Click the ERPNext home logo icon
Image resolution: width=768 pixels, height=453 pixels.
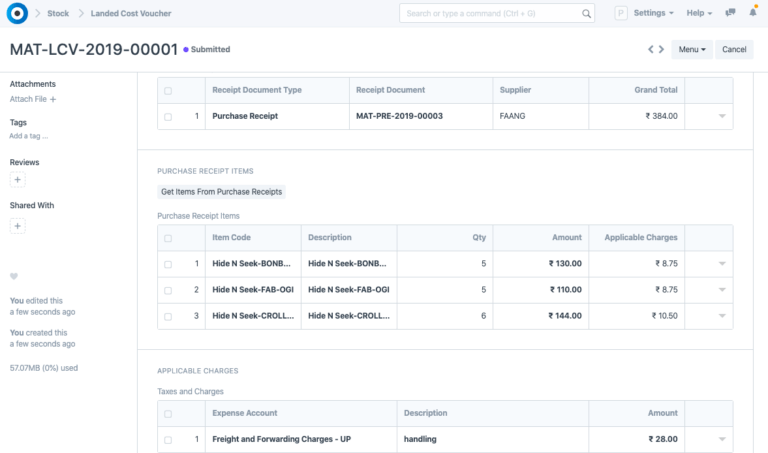tap(17, 13)
